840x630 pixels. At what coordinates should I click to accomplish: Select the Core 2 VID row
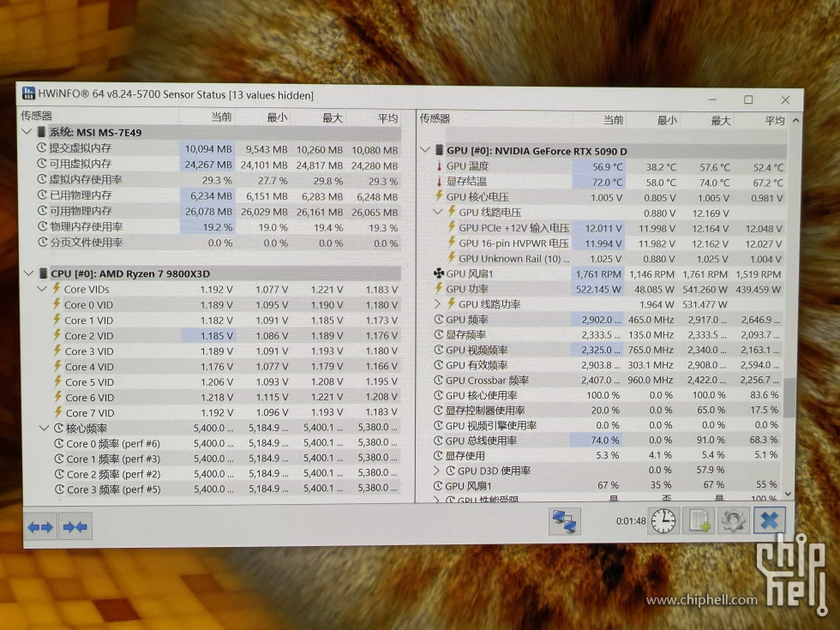[x=225, y=336]
